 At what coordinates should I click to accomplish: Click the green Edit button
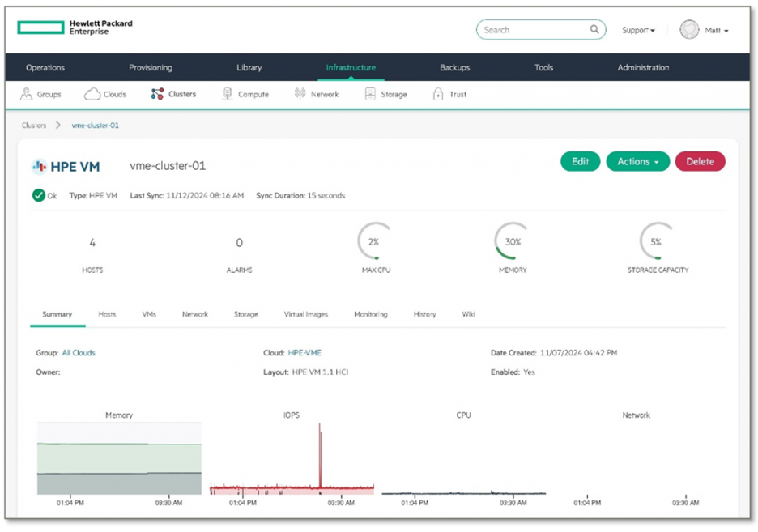point(580,161)
